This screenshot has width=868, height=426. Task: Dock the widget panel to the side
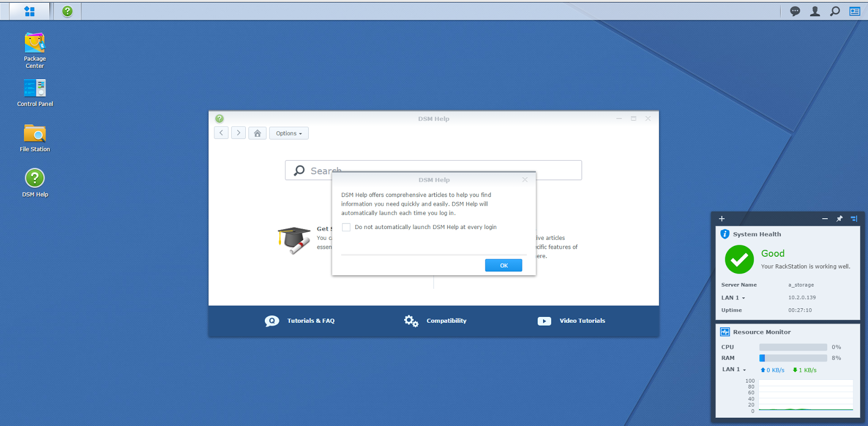click(x=854, y=219)
